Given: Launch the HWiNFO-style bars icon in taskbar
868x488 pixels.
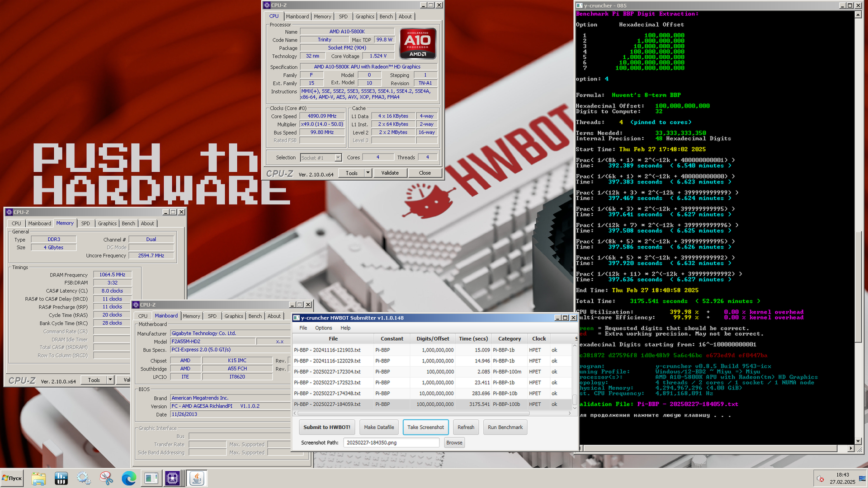Looking at the screenshot, I should coord(61,478).
